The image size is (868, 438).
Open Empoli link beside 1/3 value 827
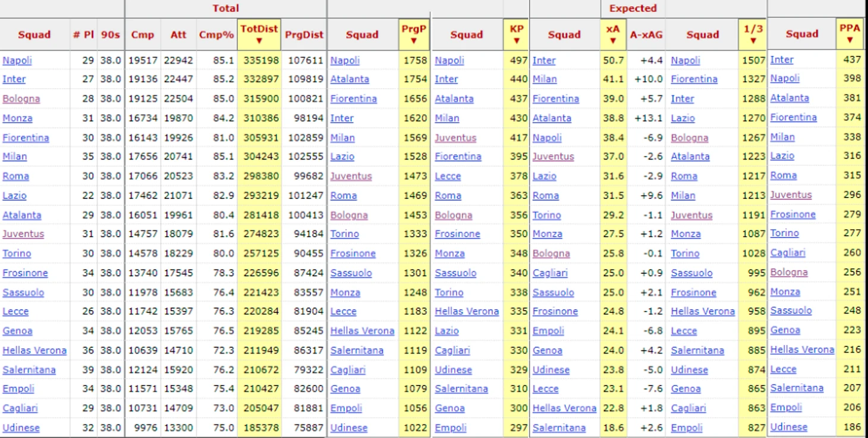(x=687, y=428)
